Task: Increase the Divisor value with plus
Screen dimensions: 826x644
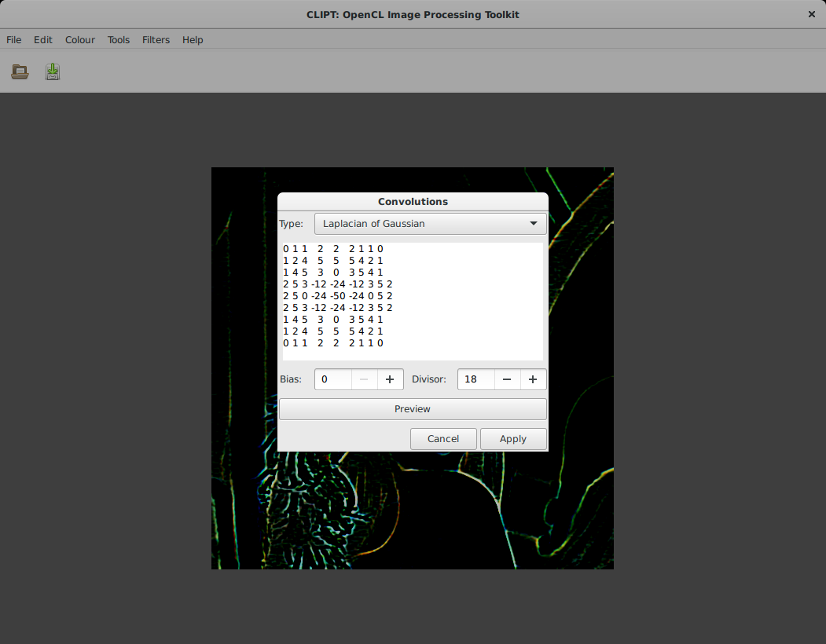Action: tap(533, 379)
